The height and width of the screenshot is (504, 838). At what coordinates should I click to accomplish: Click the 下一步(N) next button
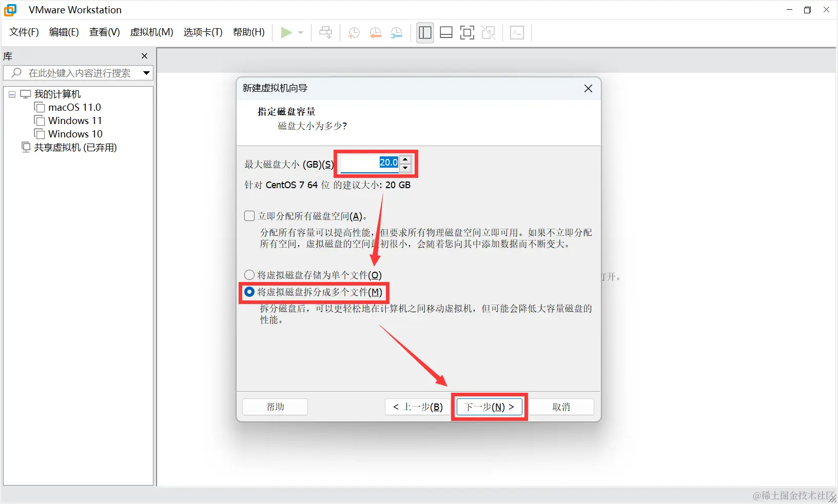pyautogui.click(x=490, y=407)
